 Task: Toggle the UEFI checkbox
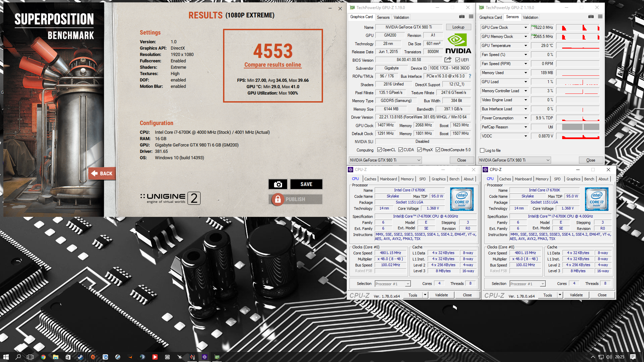pos(458,60)
